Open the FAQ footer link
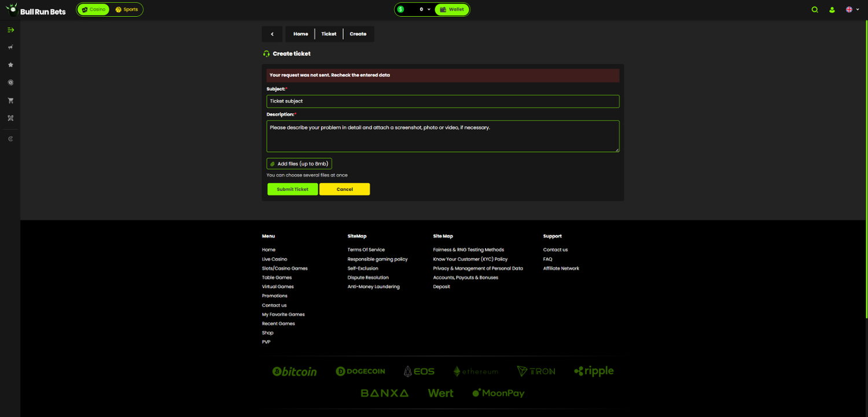Viewport: 868px width, 417px height. click(547, 259)
